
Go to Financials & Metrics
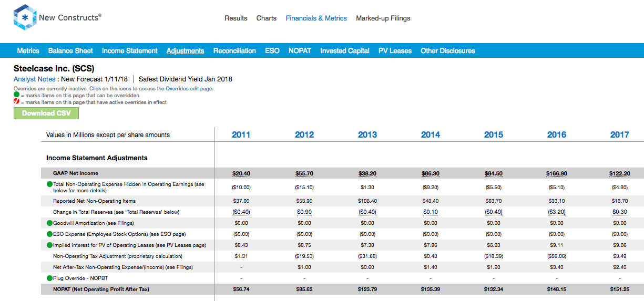(x=316, y=18)
